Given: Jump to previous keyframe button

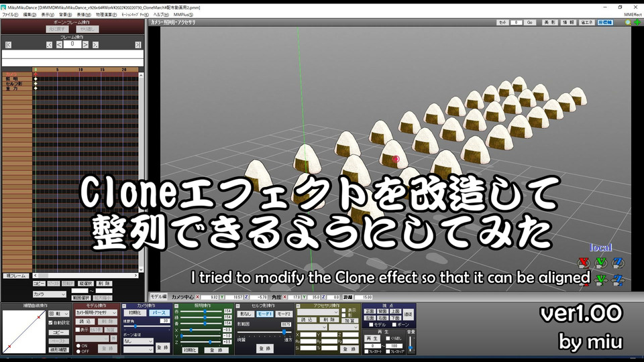Looking at the screenshot, I should pyautogui.click(x=49, y=45).
